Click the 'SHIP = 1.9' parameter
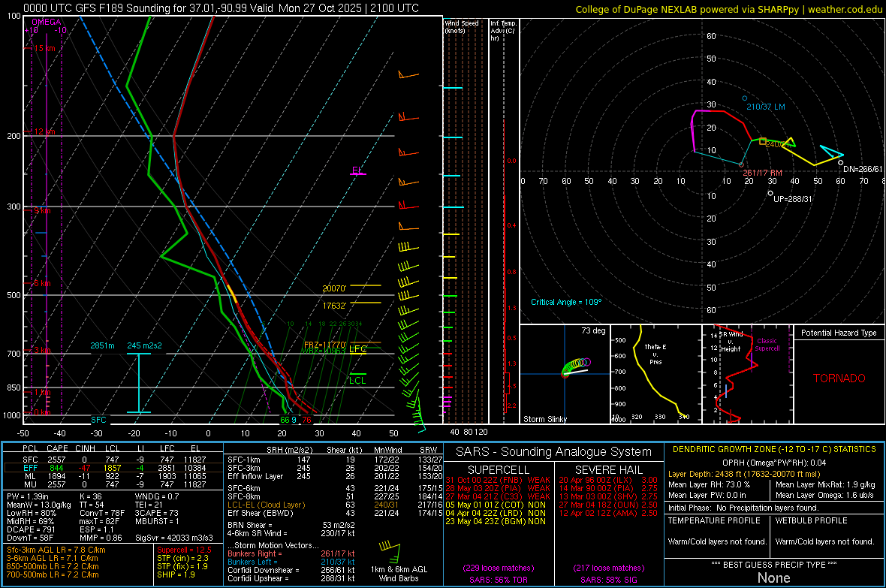 click(x=176, y=574)
